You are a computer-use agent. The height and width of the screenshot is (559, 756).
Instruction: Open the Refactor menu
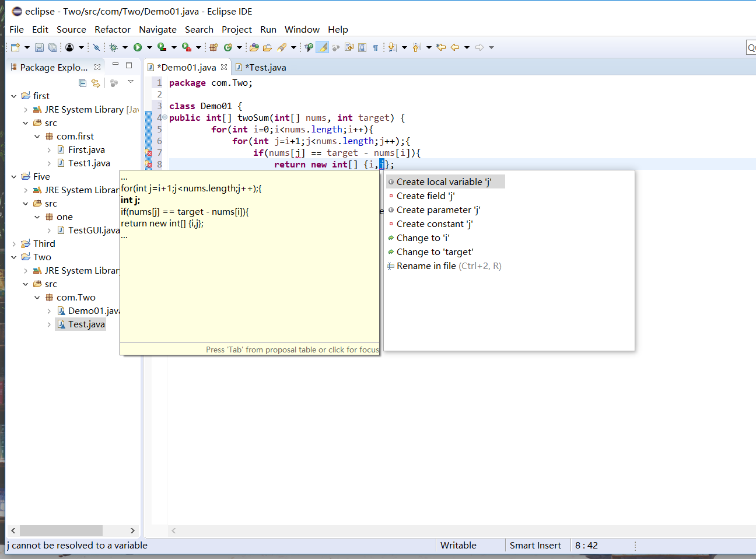113,29
